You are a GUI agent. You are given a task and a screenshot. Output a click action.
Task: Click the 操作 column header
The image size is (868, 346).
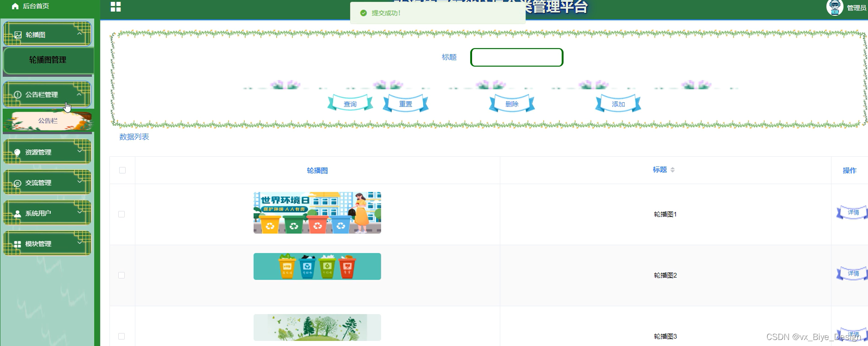coord(850,170)
